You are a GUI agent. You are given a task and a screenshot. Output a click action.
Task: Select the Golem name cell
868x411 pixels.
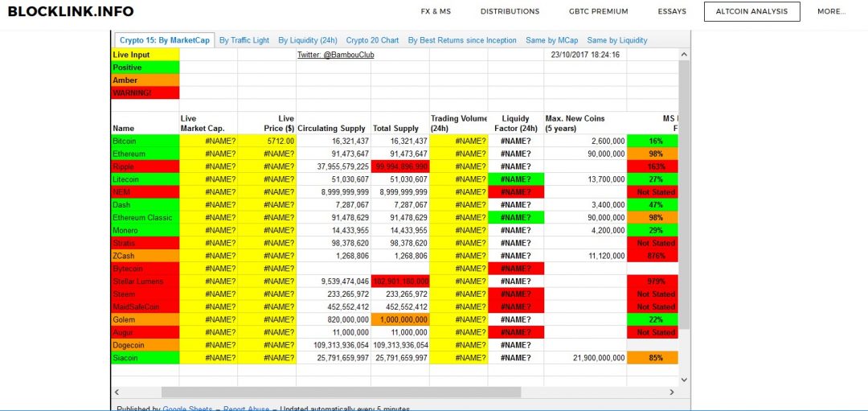[145, 319]
